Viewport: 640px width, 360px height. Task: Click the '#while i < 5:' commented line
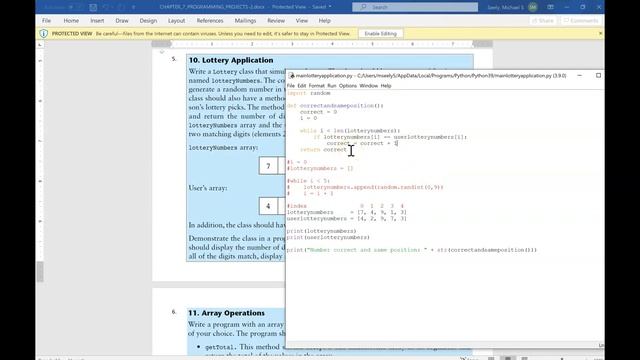coord(309,181)
